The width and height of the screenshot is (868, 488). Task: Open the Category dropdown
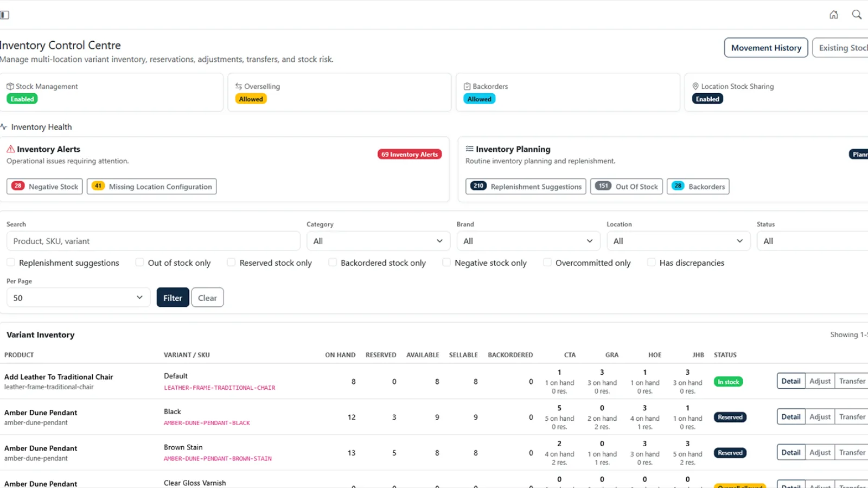click(x=379, y=241)
